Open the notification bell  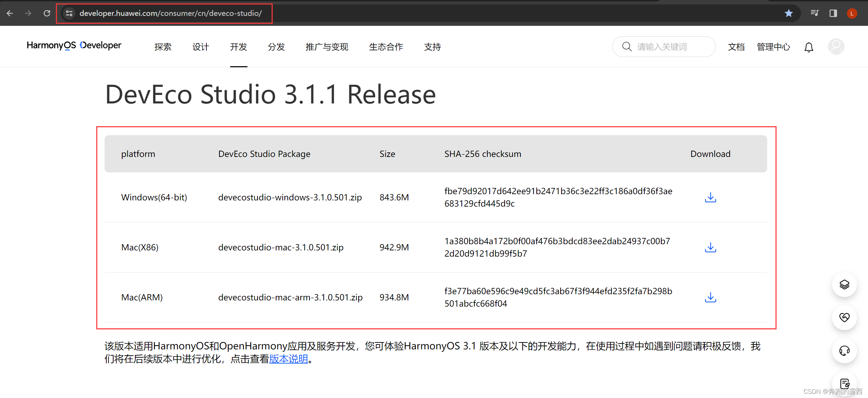click(809, 47)
